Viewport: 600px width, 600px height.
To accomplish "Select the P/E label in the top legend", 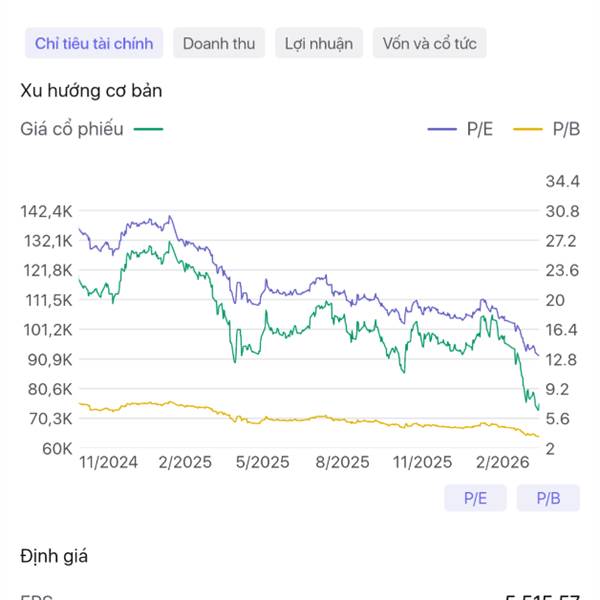I will pos(479,129).
